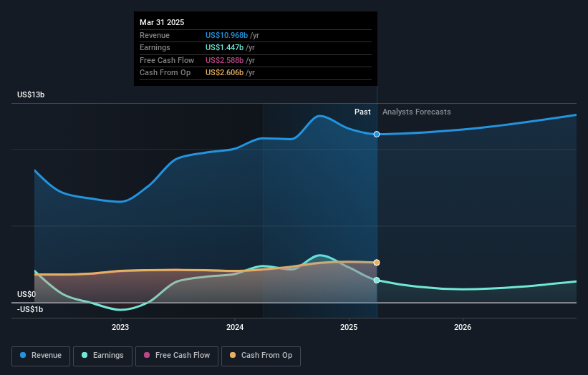Click the orange Cash From Op data point marker
Viewport: 588px width, 375px height.
tap(377, 263)
